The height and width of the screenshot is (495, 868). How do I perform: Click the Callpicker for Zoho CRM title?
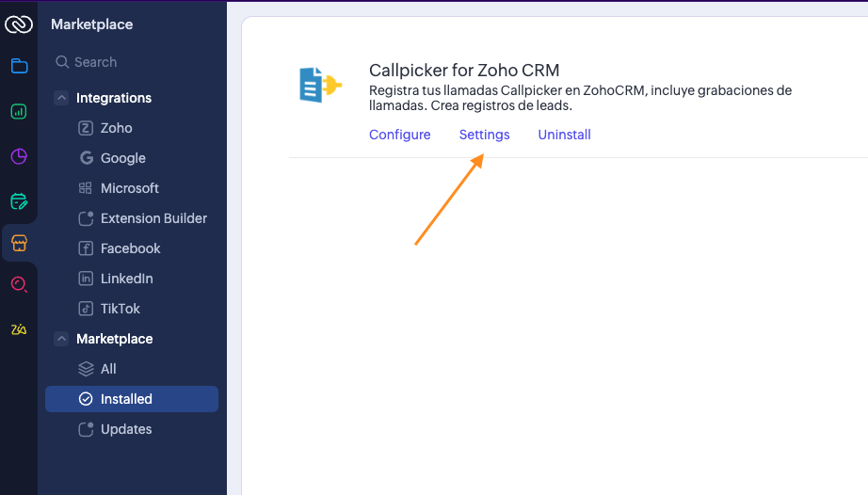click(x=464, y=71)
